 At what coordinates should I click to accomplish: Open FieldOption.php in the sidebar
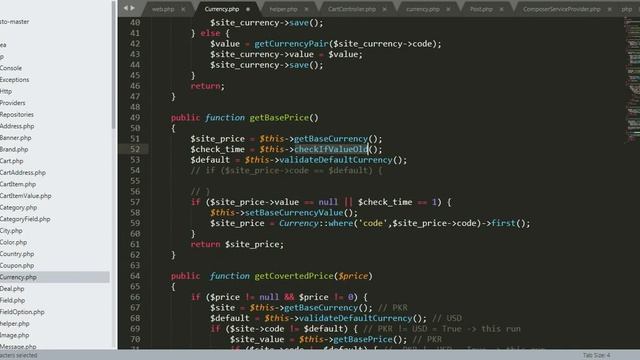pos(22,312)
